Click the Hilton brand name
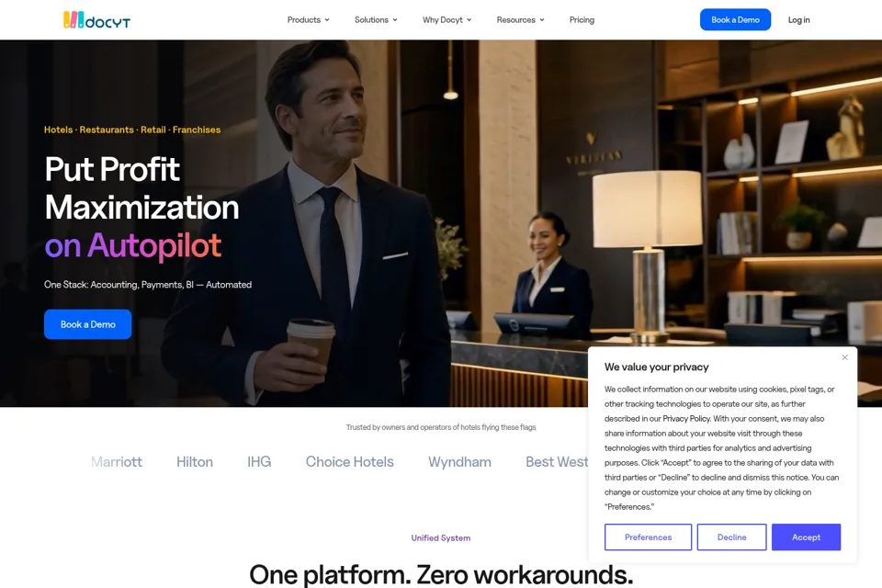Viewport: 882px width, 588px height. [195, 462]
